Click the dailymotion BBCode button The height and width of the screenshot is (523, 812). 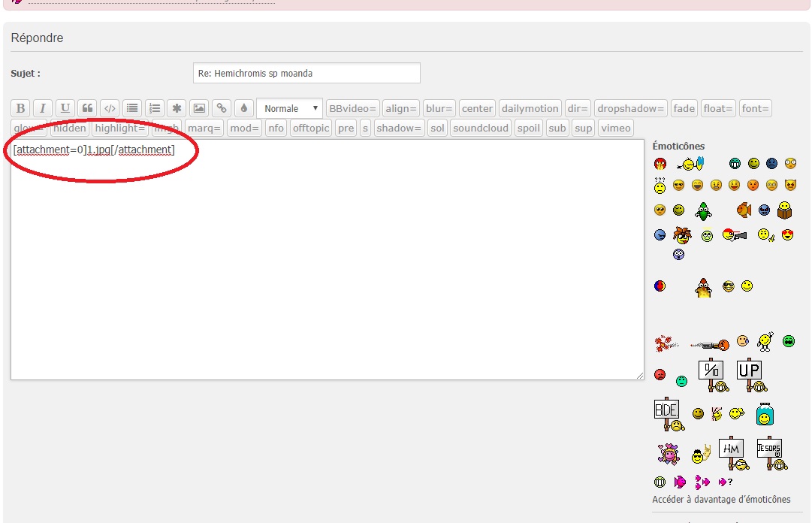click(x=530, y=108)
